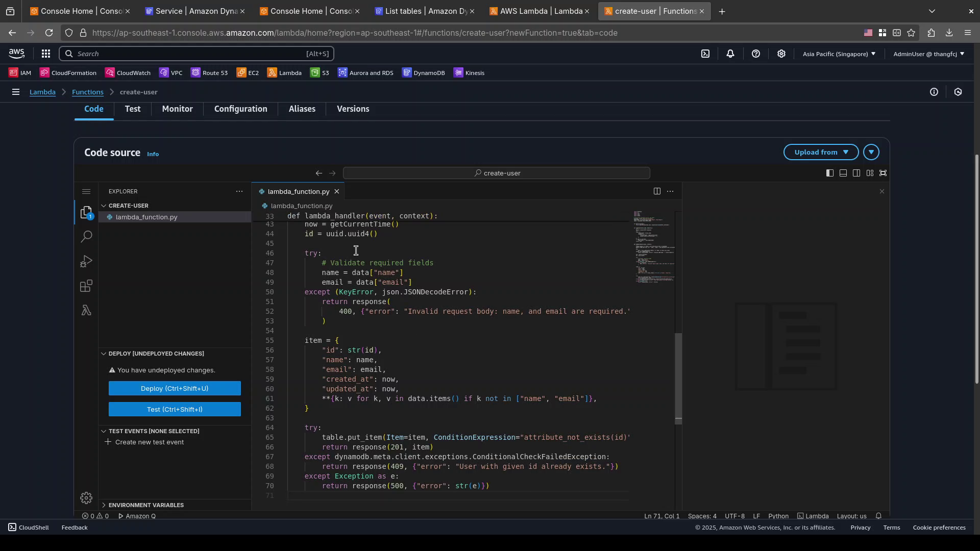The width and height of the screenshot is (980, 551).
Task: Open editor more actions ellipsis menu
Action: pos(671,192)
